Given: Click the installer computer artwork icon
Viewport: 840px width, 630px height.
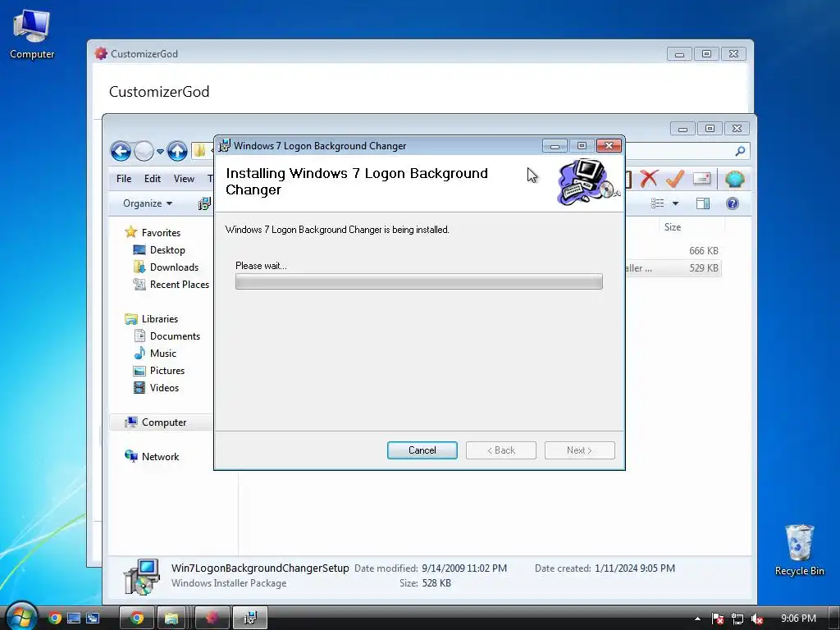Looking at the screenshot, I should coord(587,182).
